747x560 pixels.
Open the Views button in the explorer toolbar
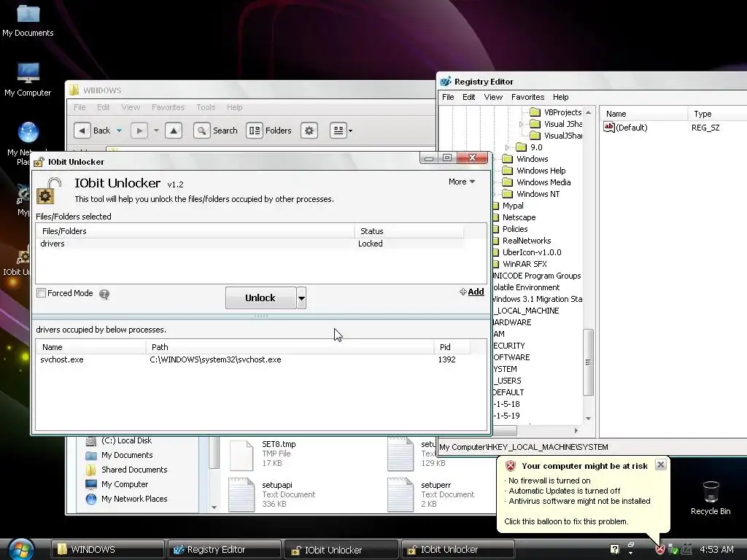[x=338, y=131]
